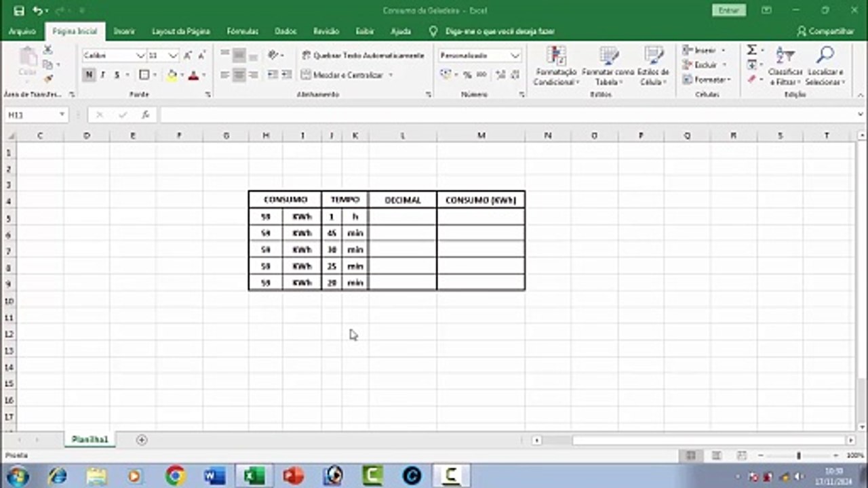This screenshot has height=488, width=868.
Task: Open the fill color dropdown arrow
Action: click(x=181, y=75)
